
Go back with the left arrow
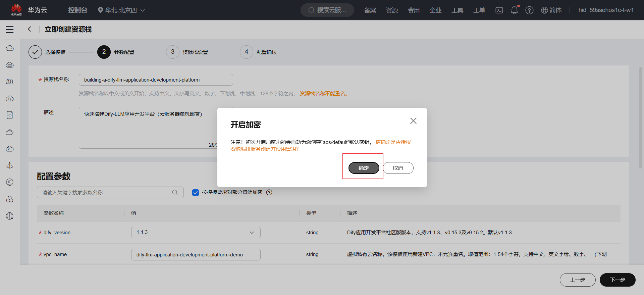tap(30, 29)
